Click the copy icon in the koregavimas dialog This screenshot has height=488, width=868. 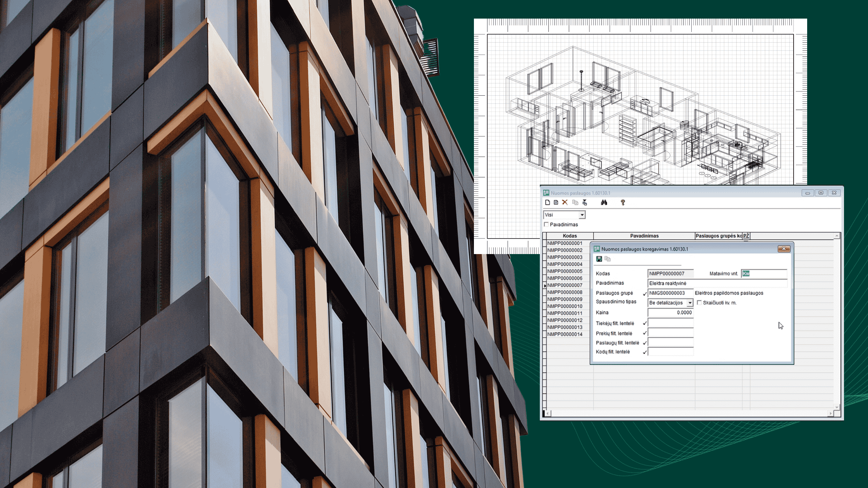point(608,259)
